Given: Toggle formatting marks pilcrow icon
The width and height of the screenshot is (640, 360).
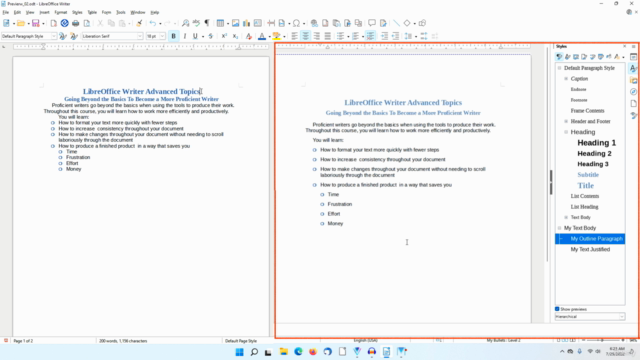Looking at the screenshot, I should [x=207, y=23].
